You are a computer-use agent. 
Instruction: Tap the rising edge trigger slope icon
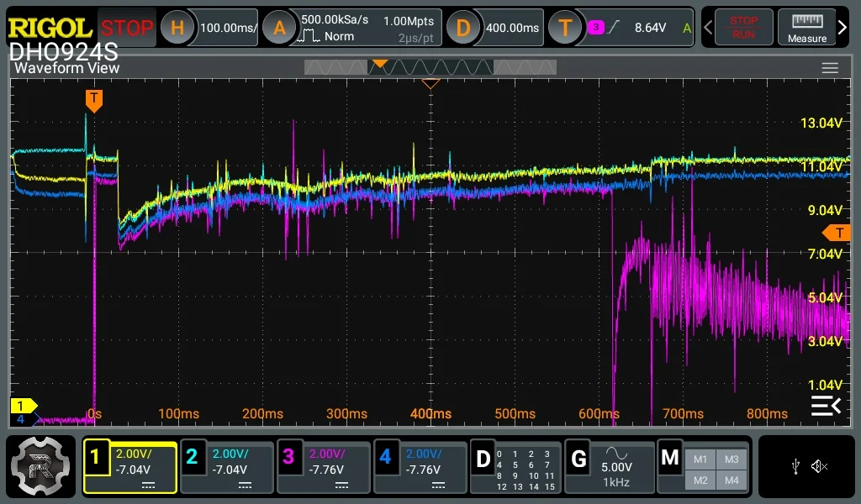click(614, 27)
